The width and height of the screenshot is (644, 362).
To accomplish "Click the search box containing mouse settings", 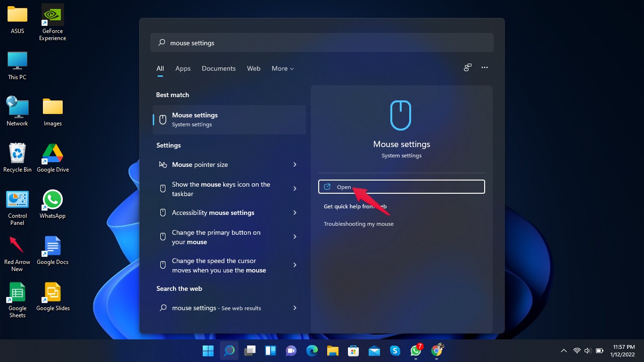I will point(322,42).
